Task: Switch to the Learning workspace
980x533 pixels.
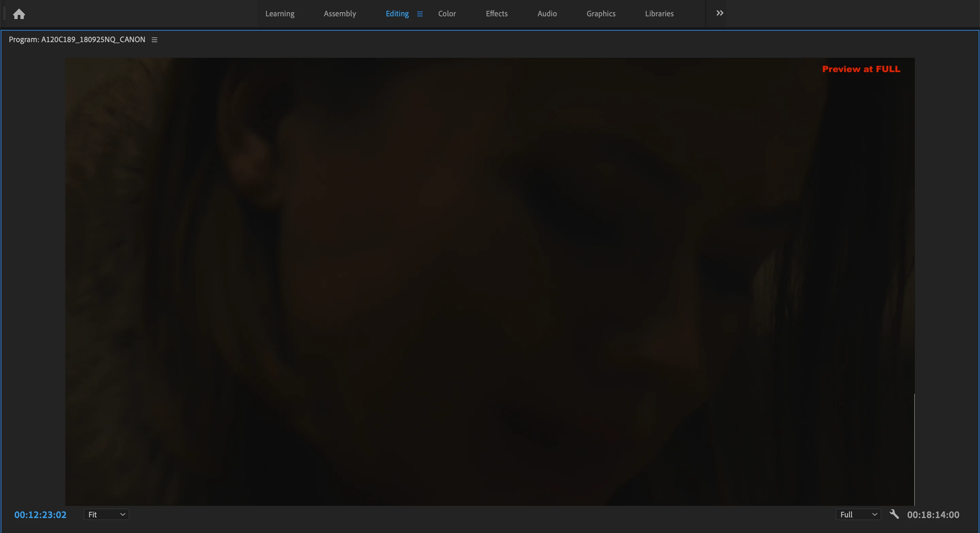Action: coord(280,14)
